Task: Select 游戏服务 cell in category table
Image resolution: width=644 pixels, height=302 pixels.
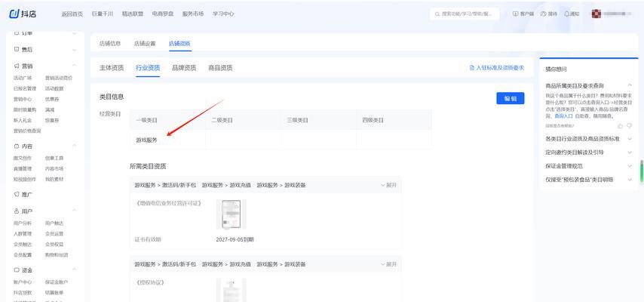Action: [167, 140]
